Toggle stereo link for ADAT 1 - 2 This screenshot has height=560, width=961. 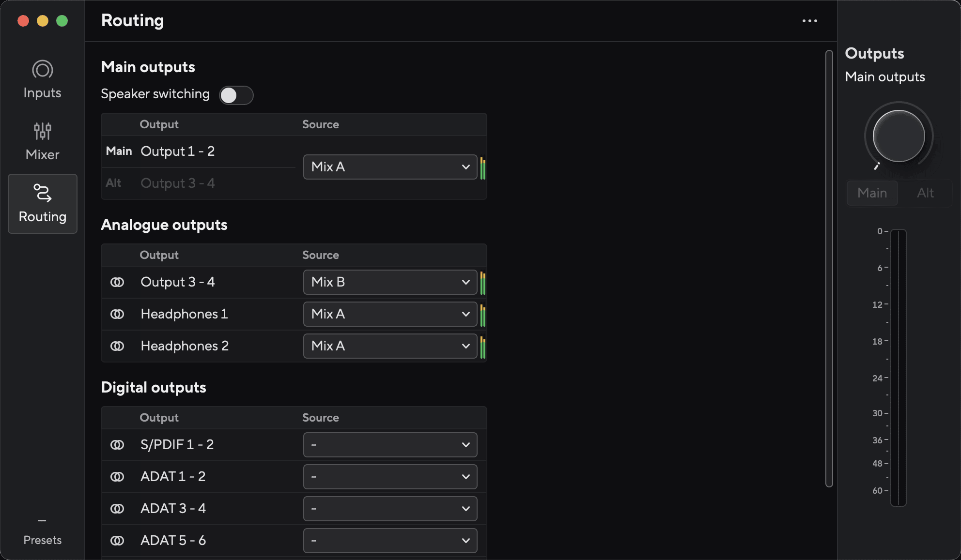[x=117, y=477]
